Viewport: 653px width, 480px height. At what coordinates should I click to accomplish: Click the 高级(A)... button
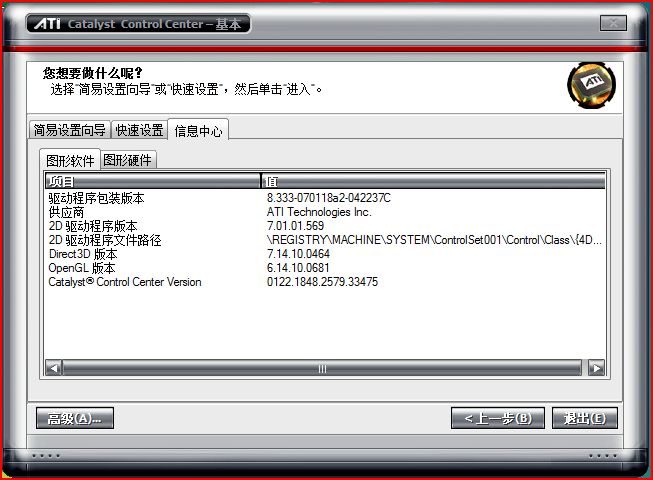click(x=75, y=418)
